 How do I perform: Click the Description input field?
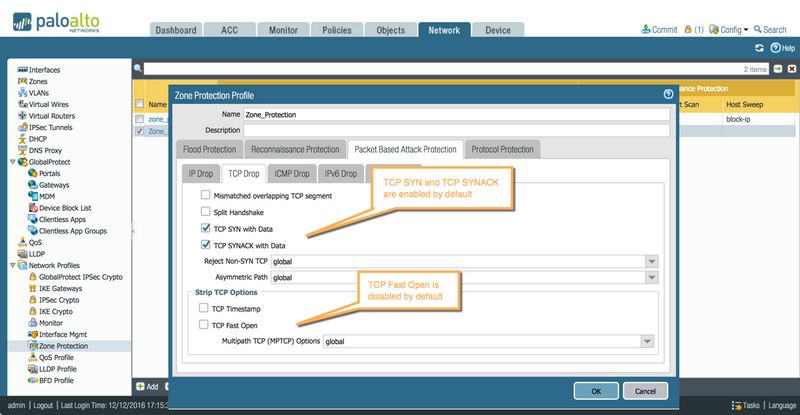coord(457,130)
